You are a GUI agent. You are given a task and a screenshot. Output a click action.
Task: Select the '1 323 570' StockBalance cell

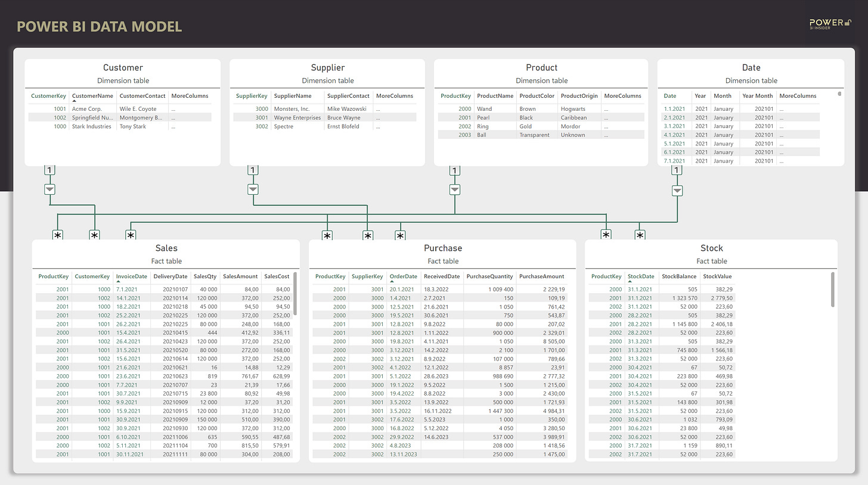(x=684, y=298)
